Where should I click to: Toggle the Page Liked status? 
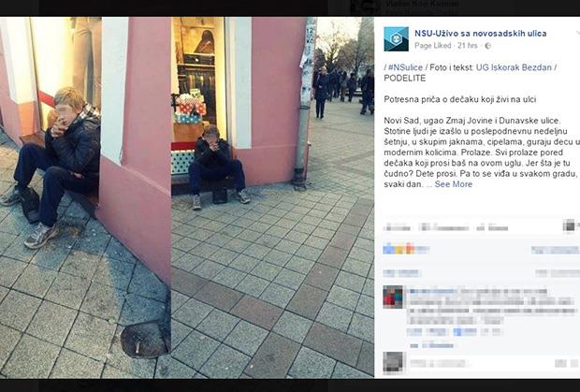(433, 46)
